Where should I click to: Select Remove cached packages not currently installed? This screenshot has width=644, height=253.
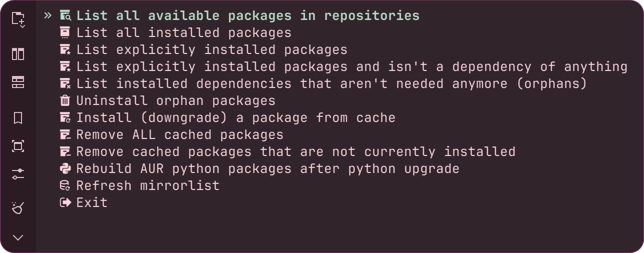pyautogui.click(x=287, y=151)
